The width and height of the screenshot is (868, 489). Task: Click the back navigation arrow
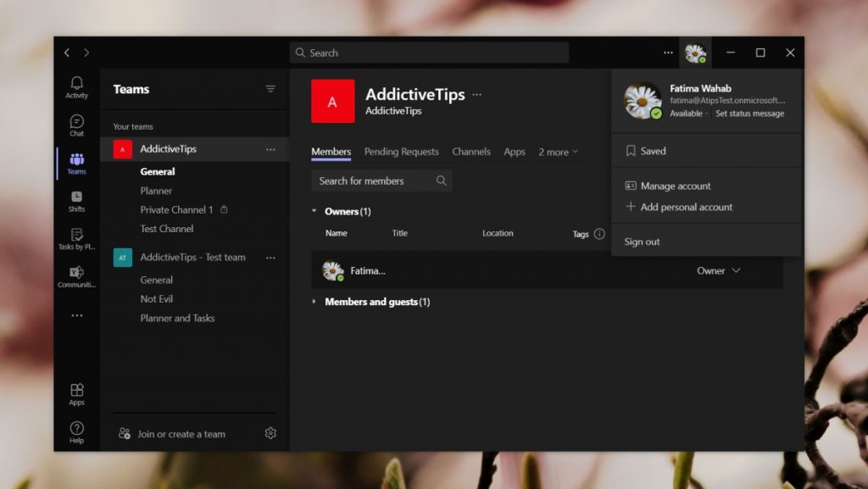point(66,52)
